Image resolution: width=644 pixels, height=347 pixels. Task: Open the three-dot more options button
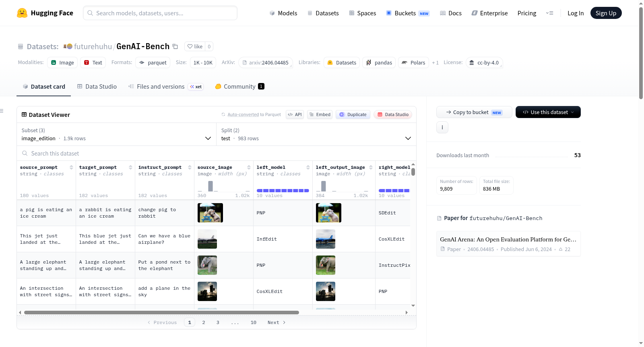pyautogui.click(x=442, y=127)
